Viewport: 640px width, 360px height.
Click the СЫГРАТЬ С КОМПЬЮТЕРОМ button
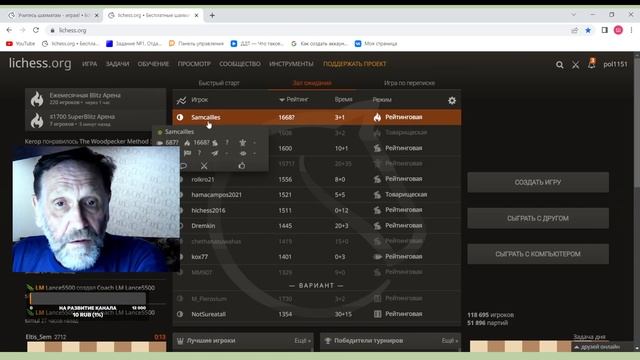[538, 254]
